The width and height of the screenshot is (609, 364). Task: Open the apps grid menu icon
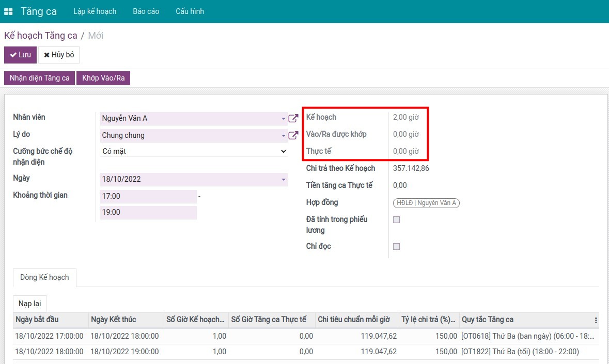click(x=8, y=11)
